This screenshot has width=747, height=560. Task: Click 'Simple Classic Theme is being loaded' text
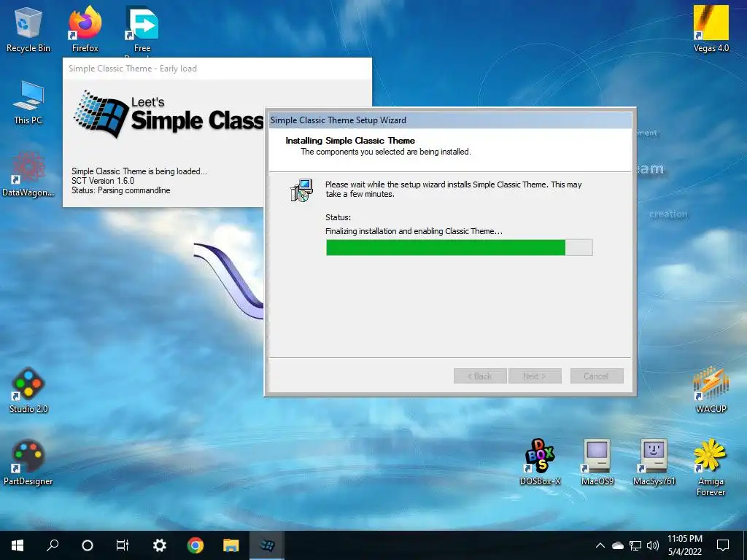click(139, 171)
